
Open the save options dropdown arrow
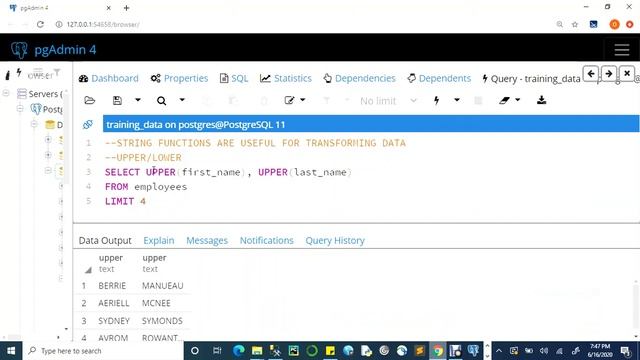[138, 100]
